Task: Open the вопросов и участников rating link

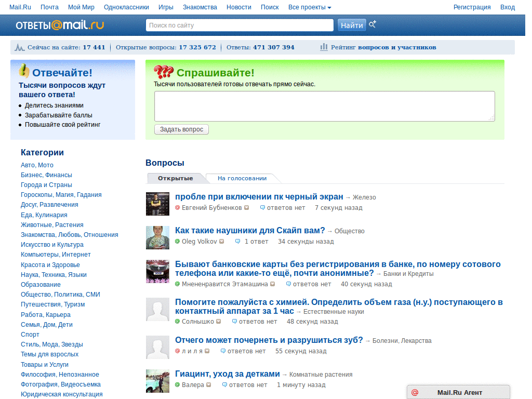Action: [397, 47]
